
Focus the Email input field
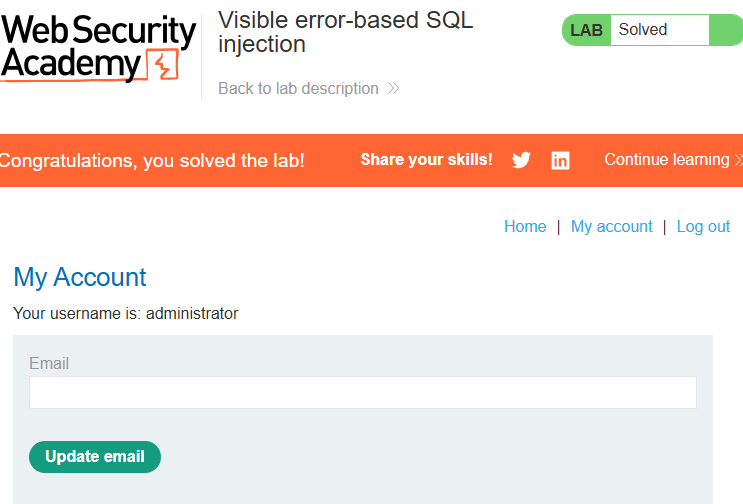[x=363, y=392]
